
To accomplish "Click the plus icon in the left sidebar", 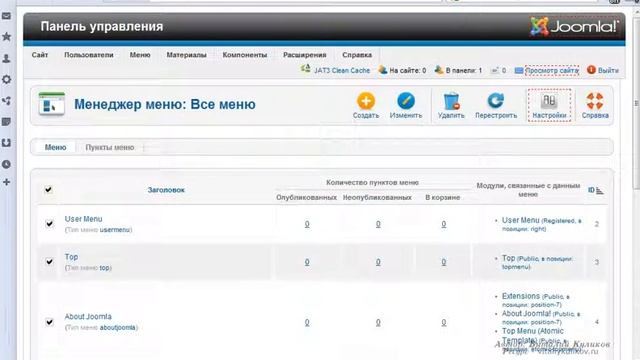I will tap(7, 182).
